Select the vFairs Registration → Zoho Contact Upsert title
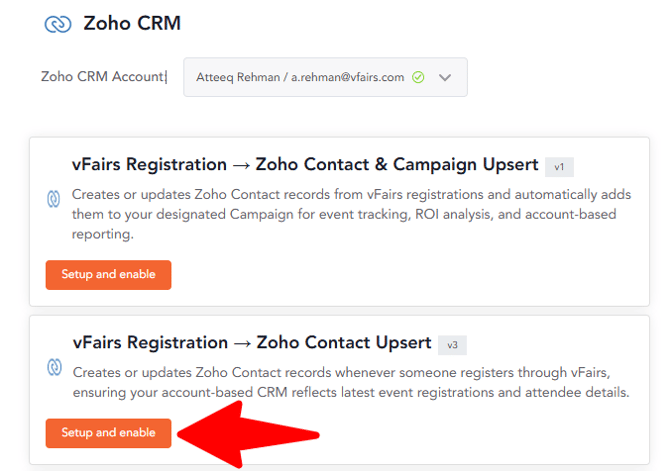 [x=252, y=343]
